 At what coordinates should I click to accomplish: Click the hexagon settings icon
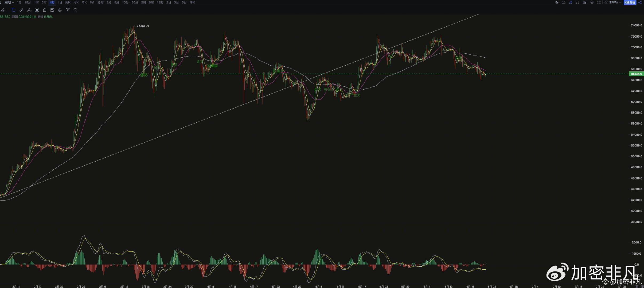(x=592, y=2)
